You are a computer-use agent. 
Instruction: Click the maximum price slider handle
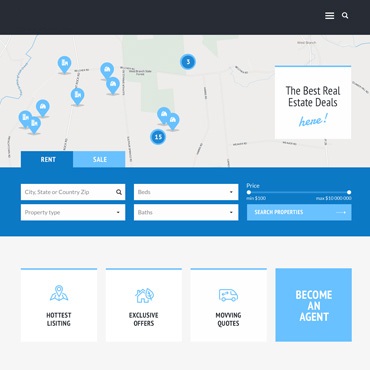[349, 192]
